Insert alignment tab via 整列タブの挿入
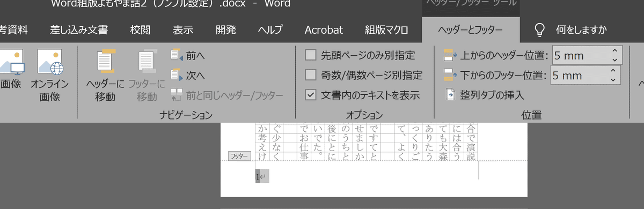644x209 pixels. [485, 95]
